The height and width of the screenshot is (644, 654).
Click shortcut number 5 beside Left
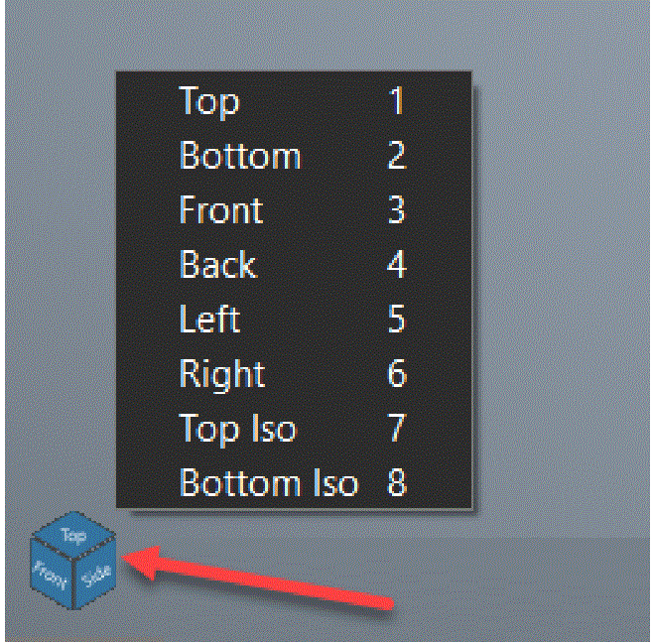(x=396, y=319)
